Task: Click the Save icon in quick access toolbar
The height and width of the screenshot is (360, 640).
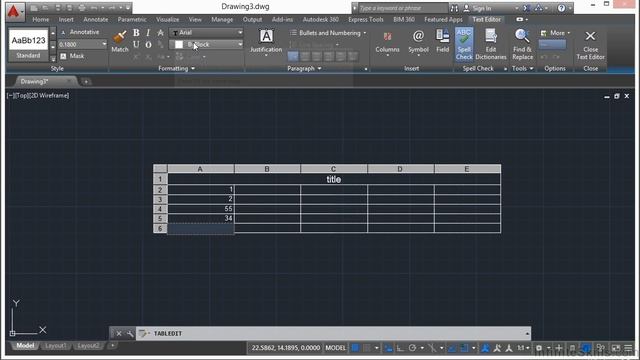Action: (58, 8)
